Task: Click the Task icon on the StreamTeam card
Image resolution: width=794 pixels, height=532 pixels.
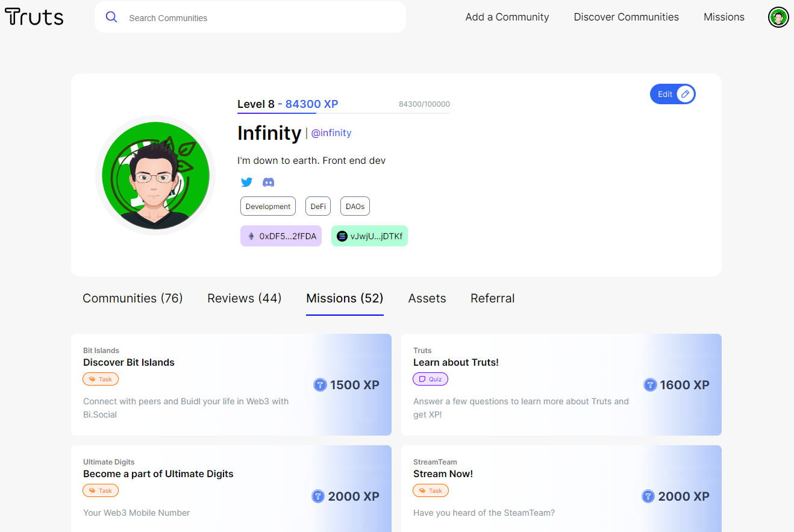Action: pos(422,491)
